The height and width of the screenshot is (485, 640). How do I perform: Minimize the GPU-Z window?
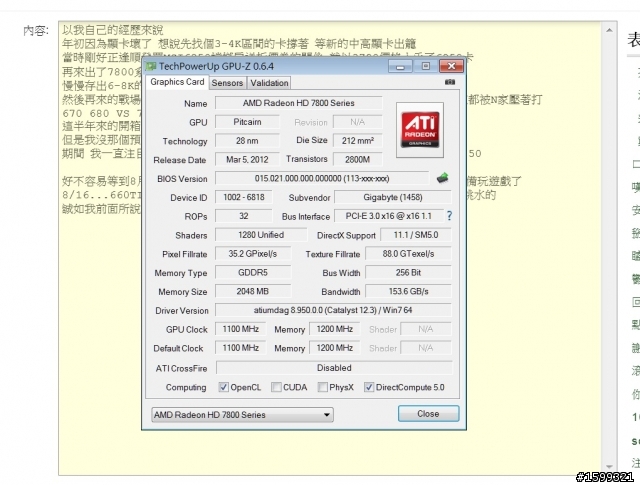(400, 66)
